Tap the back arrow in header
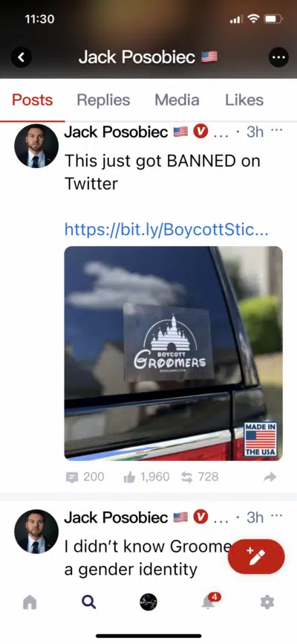 (x=22, y=57)
